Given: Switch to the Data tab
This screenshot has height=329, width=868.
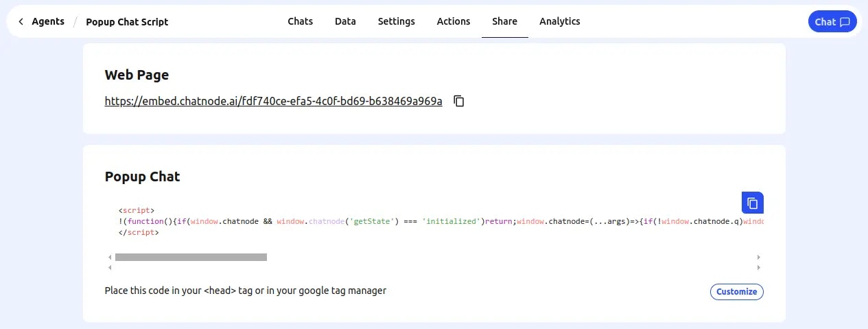Looking at the screenshot, I should pyautogui.click(x=345, y=21).
